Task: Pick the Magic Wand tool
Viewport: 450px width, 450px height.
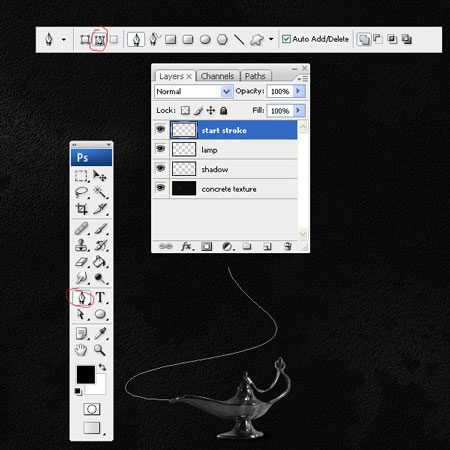Action: pyautogui.click(x=100, y=192)
